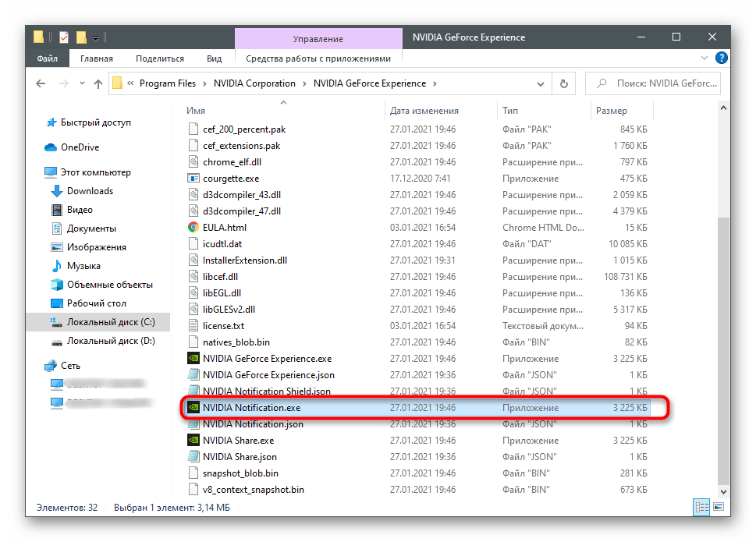756x542 pixels.
Task: Click the Объемные объекты cube icon
Action: 57,284
